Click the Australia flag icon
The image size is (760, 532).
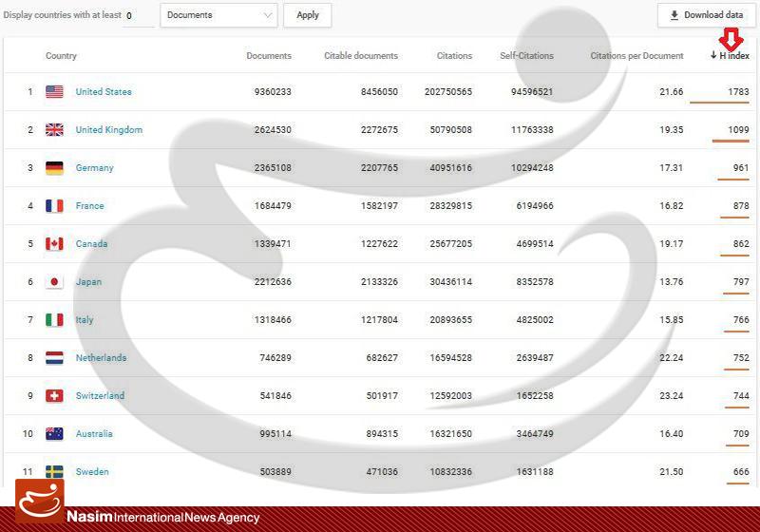pyautogui.click(x=54, y=434)
